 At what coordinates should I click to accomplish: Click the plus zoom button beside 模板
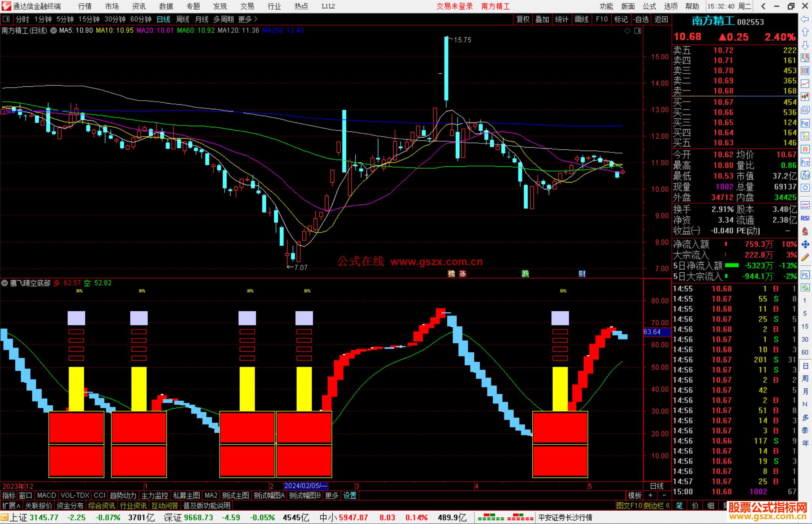[650, 495]
